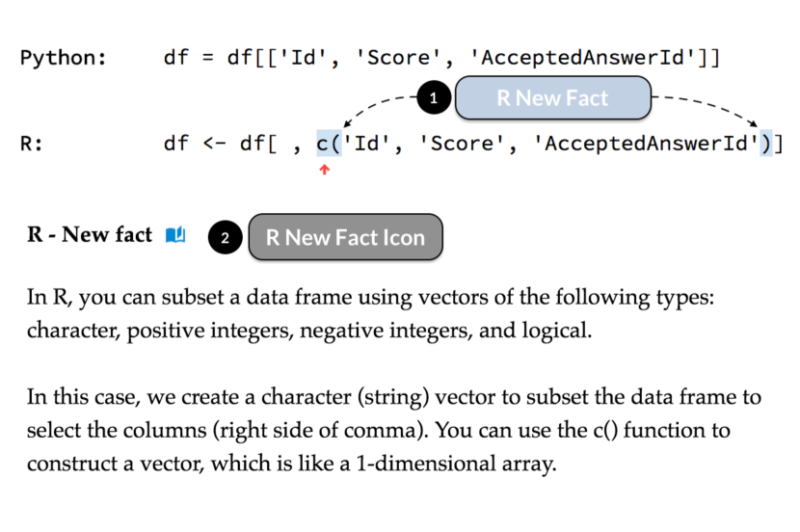Click the highlighted c( in R code

[330, 145]
